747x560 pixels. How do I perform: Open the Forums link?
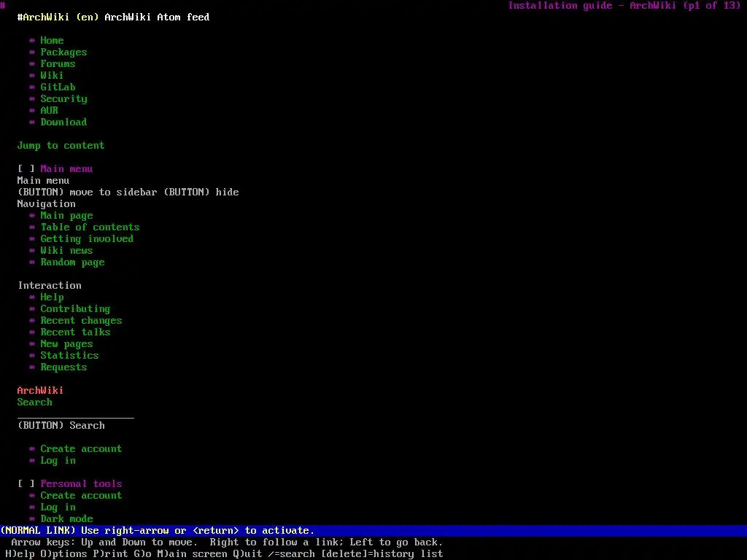58,64
